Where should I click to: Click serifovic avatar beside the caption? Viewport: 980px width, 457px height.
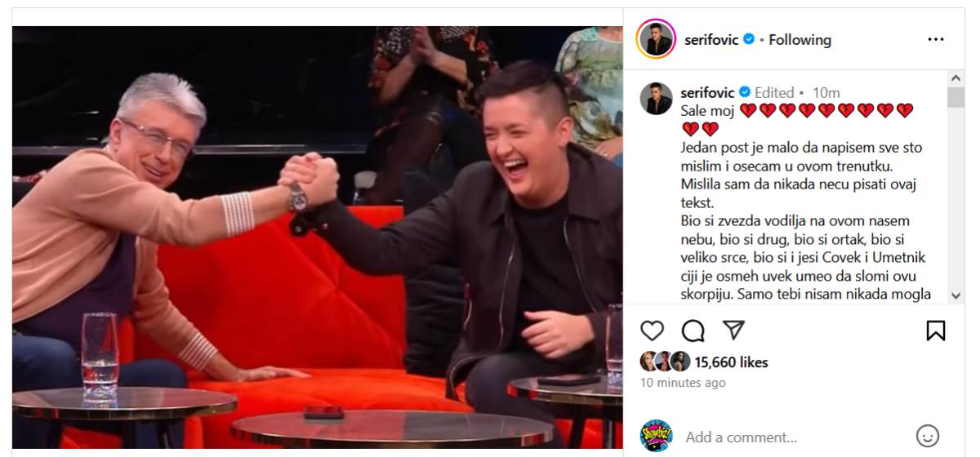(656, 98)
